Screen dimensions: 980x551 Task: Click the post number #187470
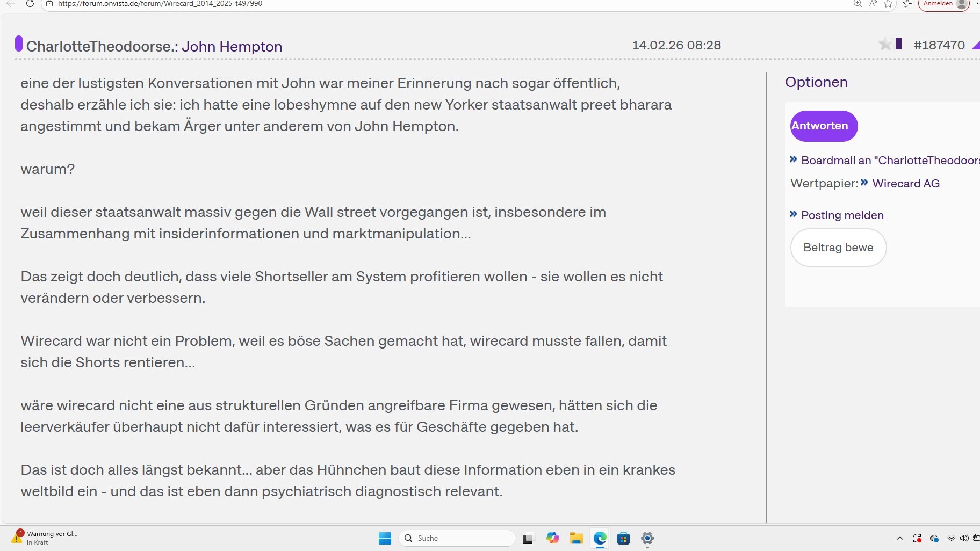coord(939,45)
